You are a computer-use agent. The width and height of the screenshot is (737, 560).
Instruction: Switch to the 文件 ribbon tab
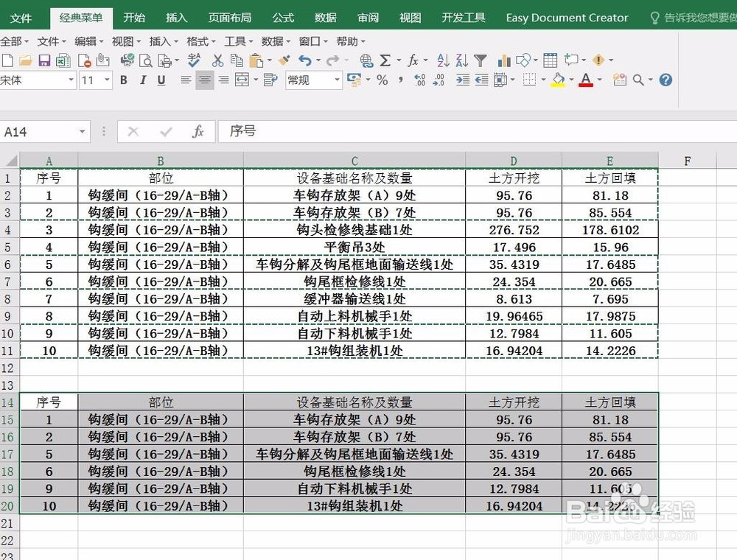pyautogui.click(x=21, y=18)
